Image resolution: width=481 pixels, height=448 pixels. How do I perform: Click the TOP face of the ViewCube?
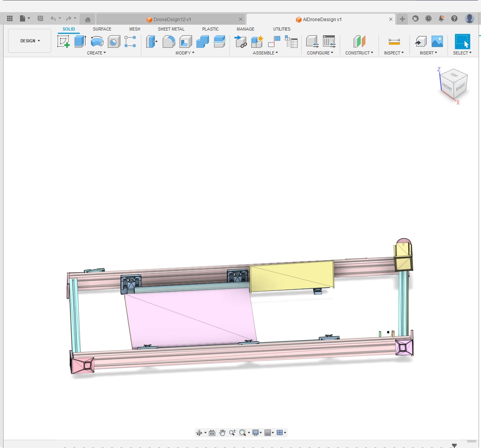pyautogui.click(x=454, y=75)
